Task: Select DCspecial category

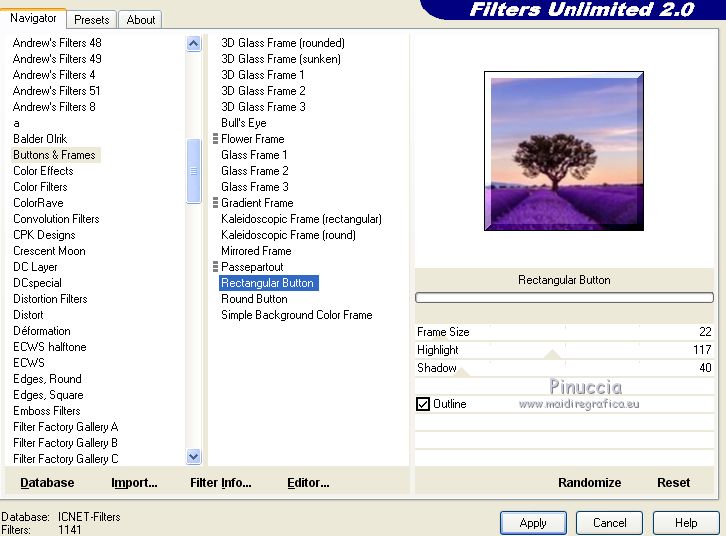Action: tap(37, 282)
